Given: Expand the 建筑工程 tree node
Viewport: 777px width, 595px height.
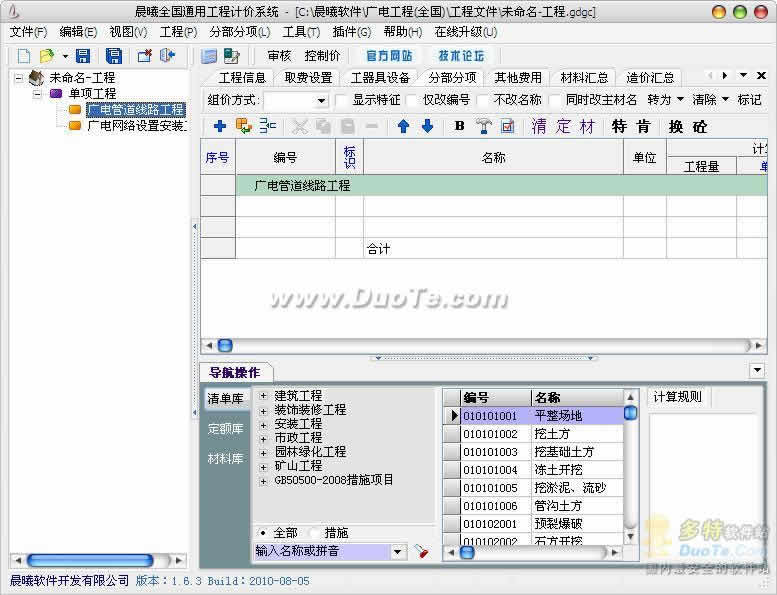Looking at the screenshot, I should pyautogui.click(x=263, y=396).
